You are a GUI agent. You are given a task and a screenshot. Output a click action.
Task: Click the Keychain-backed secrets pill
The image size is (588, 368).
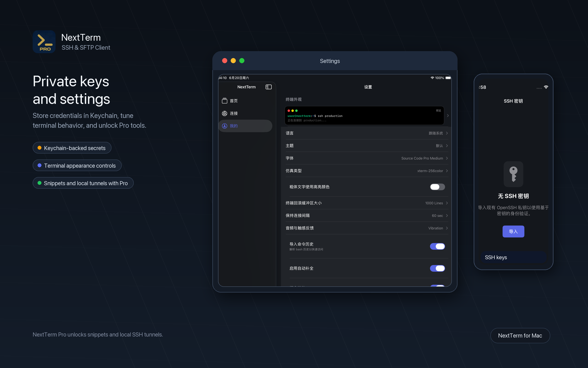[72, 148]
